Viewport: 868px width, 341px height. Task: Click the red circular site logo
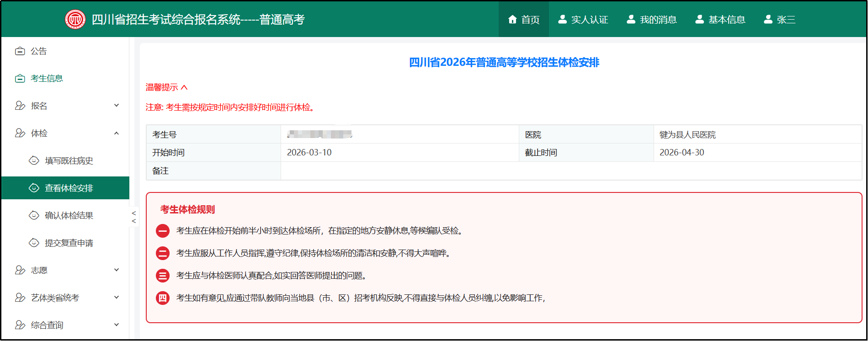(x=75, y=20)
